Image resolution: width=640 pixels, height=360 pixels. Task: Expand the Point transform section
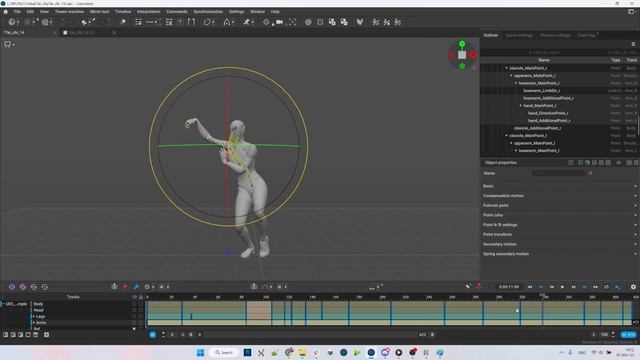[x=559, y=234]
